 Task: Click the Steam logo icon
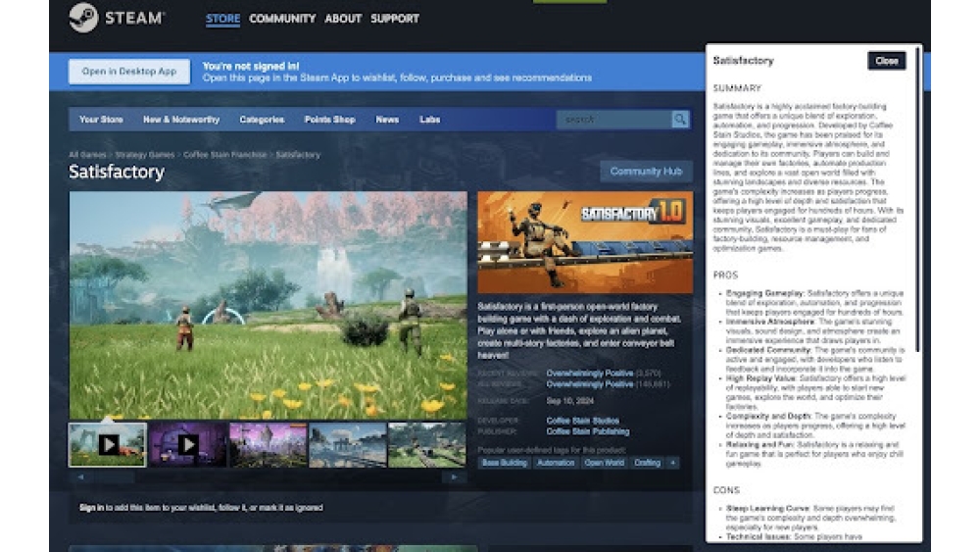click(x=83, y=18)
